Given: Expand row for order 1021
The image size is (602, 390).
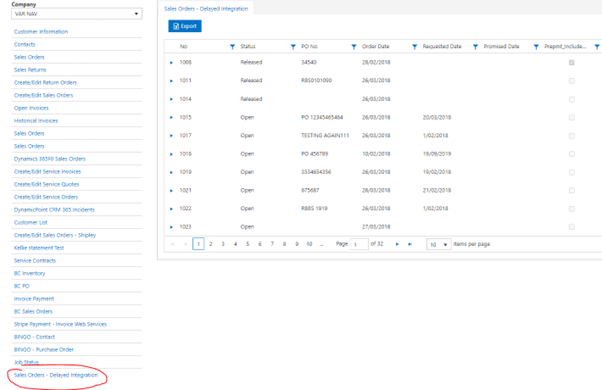Looking at the screenshot, I should coord(171,190).
